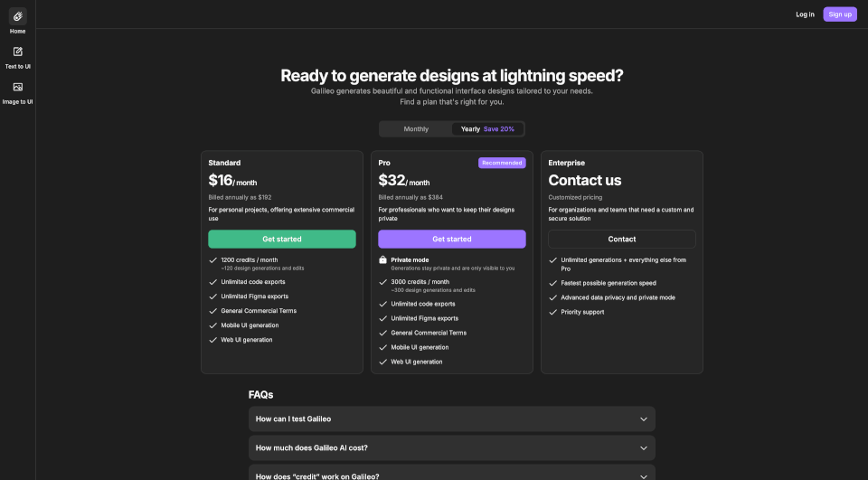Viewport: 868px width, 480px height.
Task: Click the Enterprise Contact button
Action: 622,240
